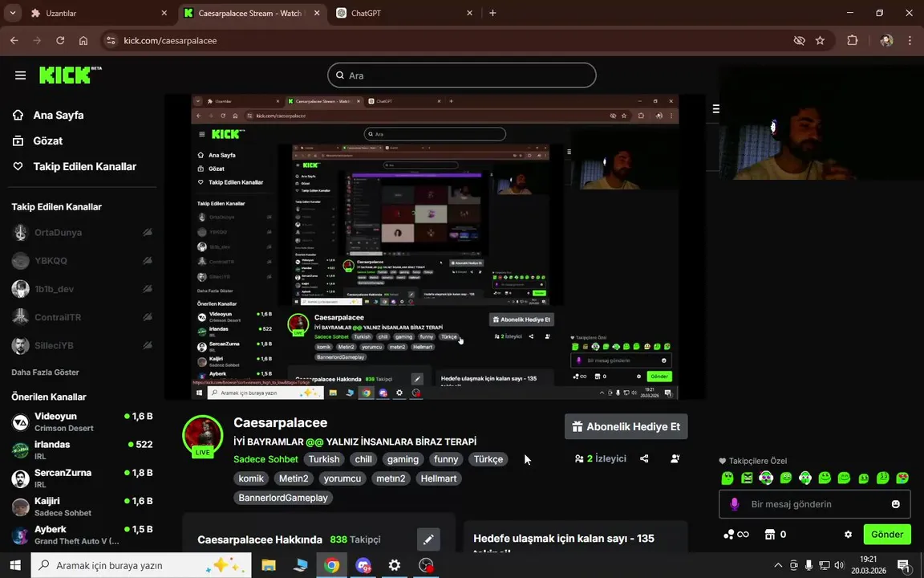924x578 pixels.
Task: Reload the page
Action: (60, 41)
